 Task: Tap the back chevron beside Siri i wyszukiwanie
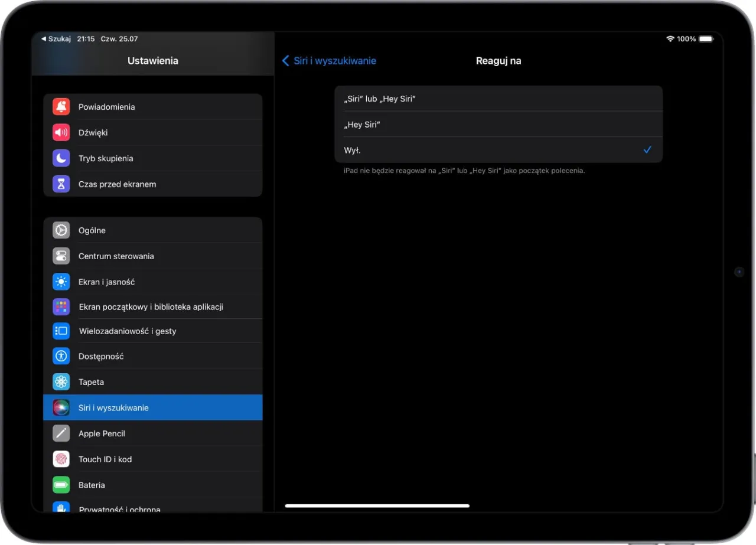[x=286, y=61]
